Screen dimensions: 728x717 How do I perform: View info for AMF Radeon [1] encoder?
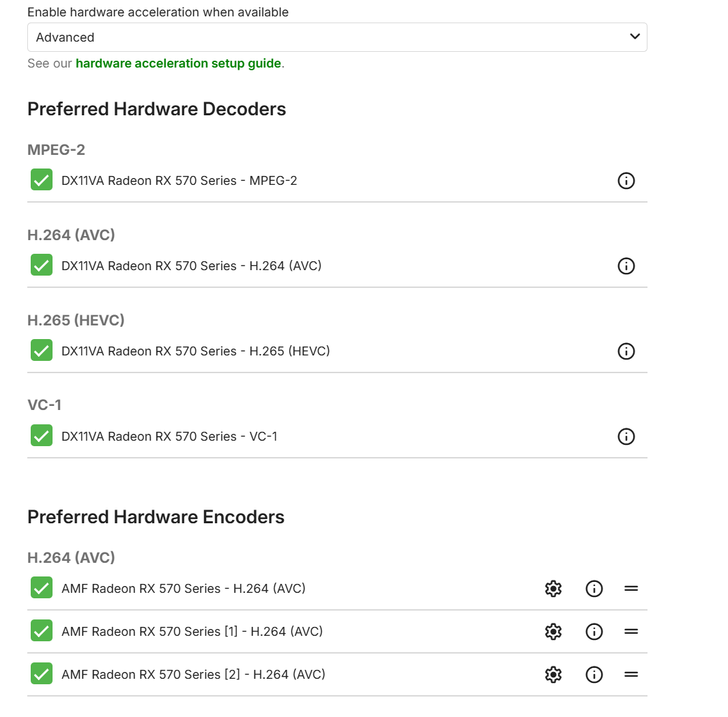tap(594, 632)
